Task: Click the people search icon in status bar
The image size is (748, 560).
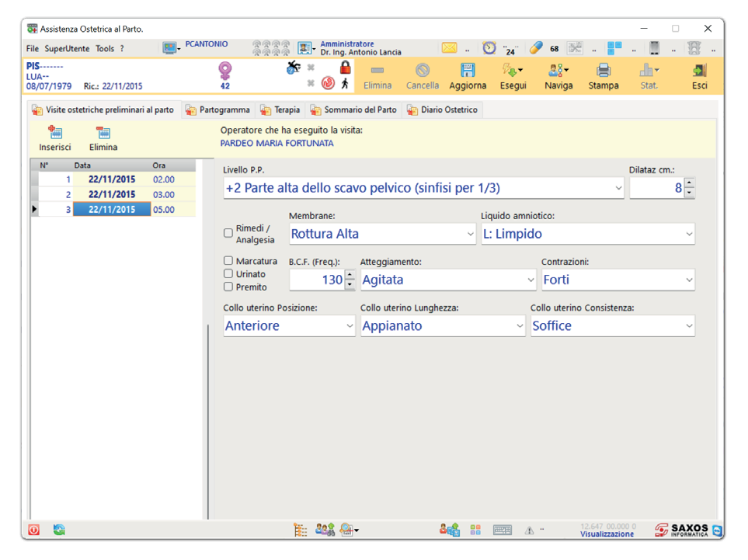Action: click(325, 530)
